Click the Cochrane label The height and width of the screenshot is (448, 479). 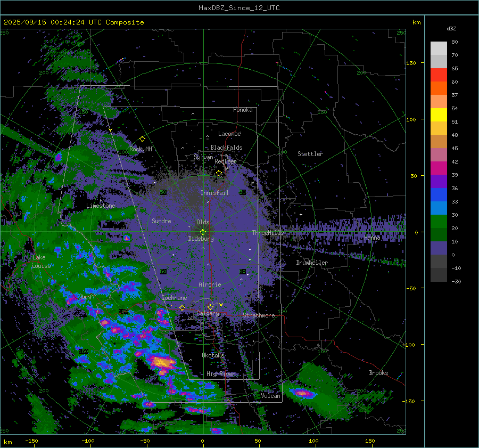[x=174, y=298]
